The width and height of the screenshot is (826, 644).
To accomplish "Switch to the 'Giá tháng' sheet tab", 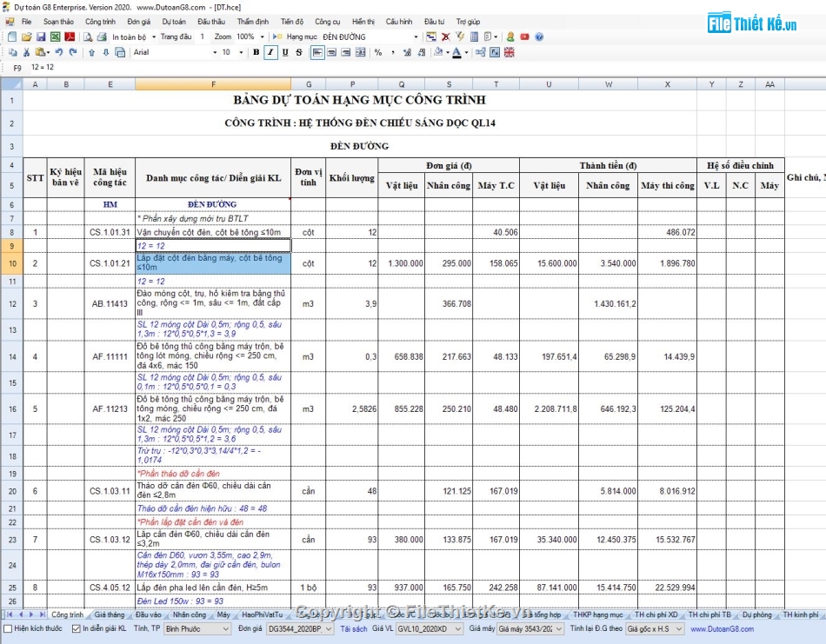I will [x=109, y=614].
